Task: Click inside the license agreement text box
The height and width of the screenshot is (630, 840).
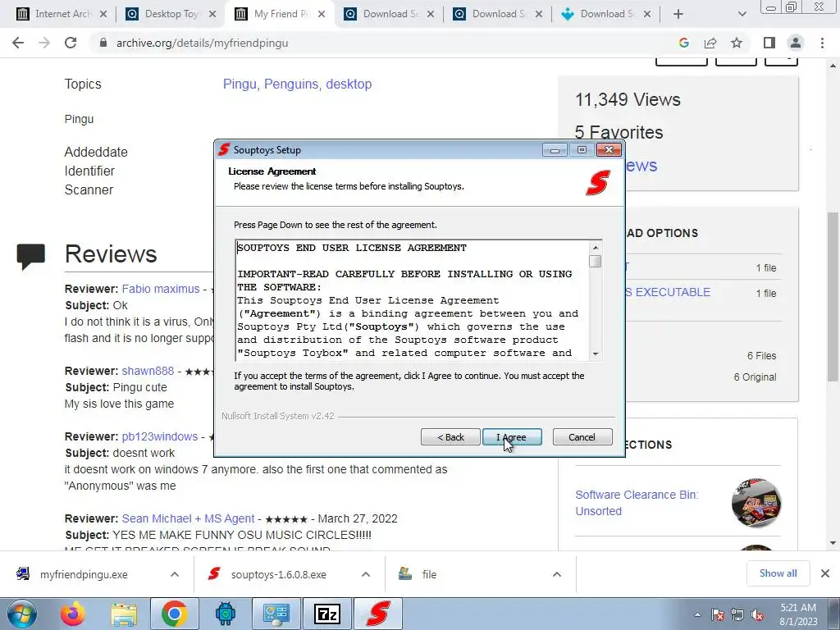Action: coord(413,300)
